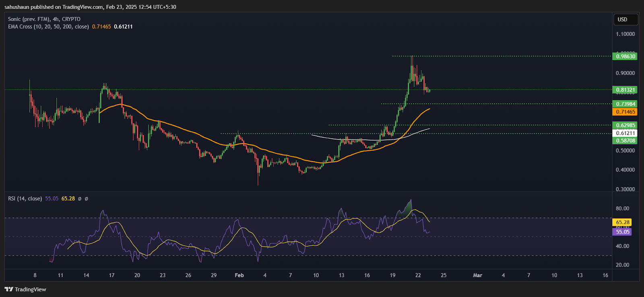
Task: Click the 0.62985 green price label
Action: click(625, 125)
